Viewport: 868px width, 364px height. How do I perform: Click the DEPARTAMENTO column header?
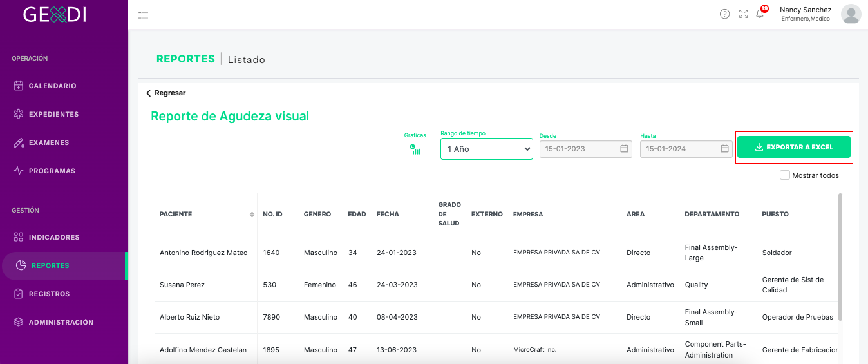[x=712, y=215]
